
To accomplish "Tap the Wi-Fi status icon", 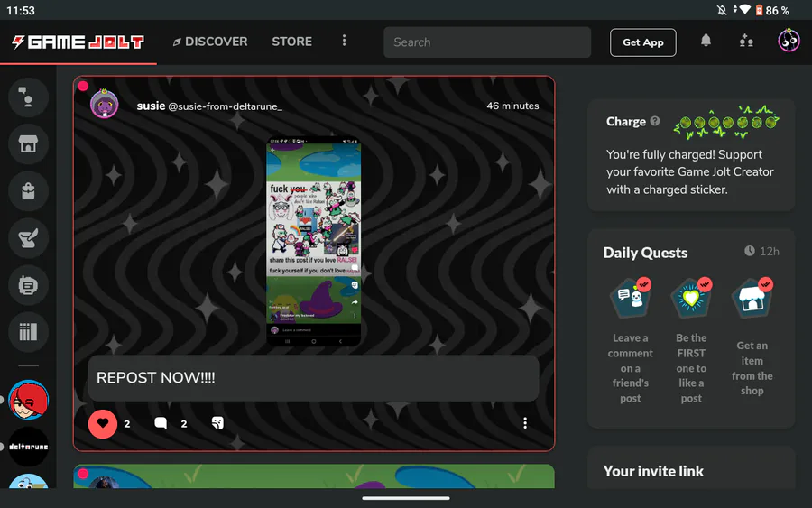I will (744, 10).
